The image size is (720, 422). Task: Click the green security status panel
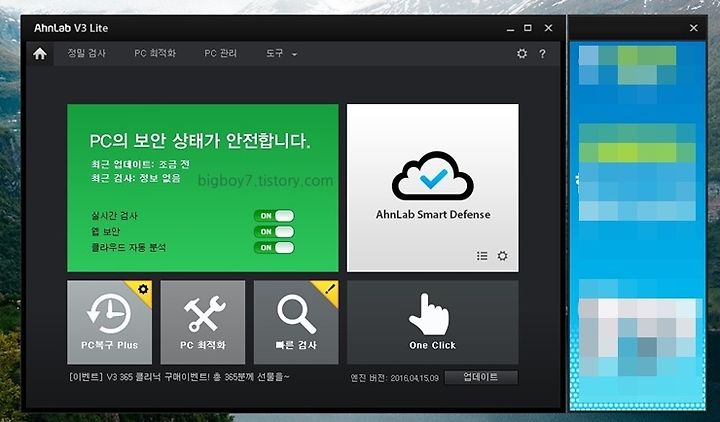pos(202,187)
